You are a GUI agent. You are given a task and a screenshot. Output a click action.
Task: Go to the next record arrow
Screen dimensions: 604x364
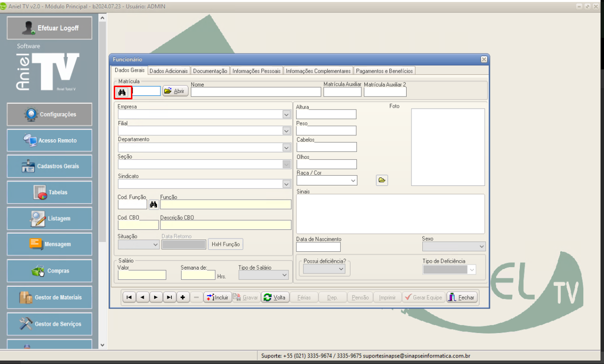tap(156, 298)
